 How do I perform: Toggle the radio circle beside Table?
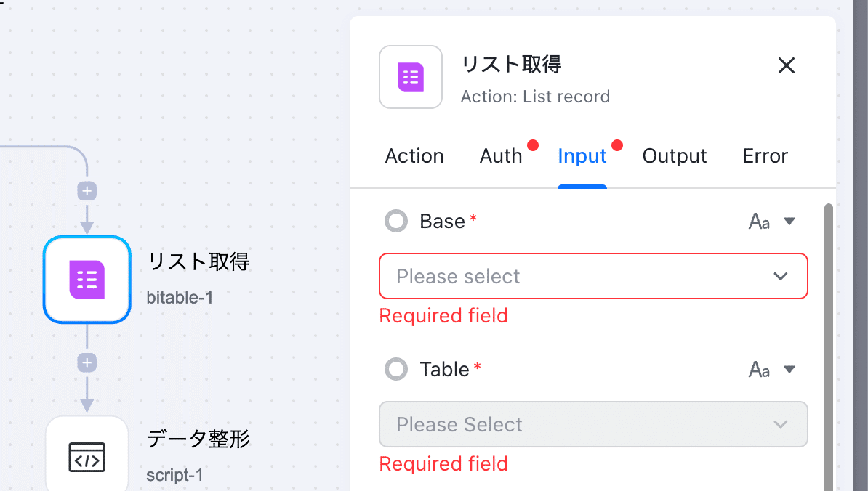pyautogui.click(x=396, y=369)
